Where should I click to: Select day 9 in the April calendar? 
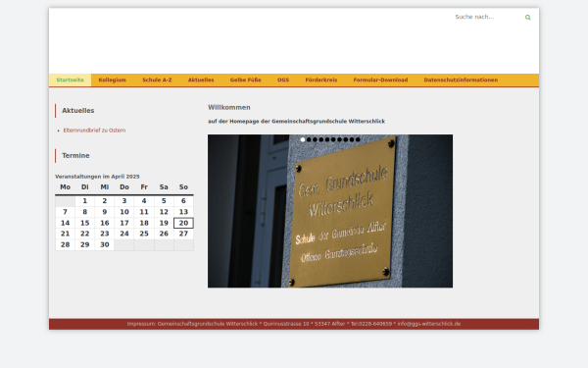pos(105,212)
